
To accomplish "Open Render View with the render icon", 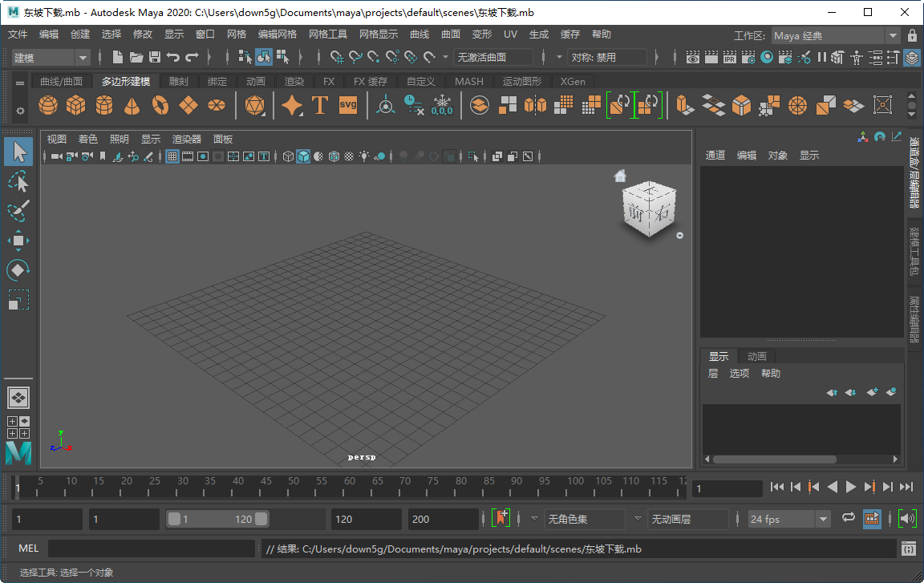I will tap(692, 58).
